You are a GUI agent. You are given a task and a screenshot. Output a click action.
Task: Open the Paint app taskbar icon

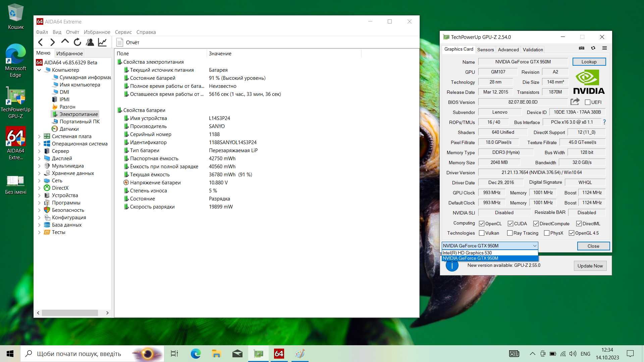tap(300, 354)
